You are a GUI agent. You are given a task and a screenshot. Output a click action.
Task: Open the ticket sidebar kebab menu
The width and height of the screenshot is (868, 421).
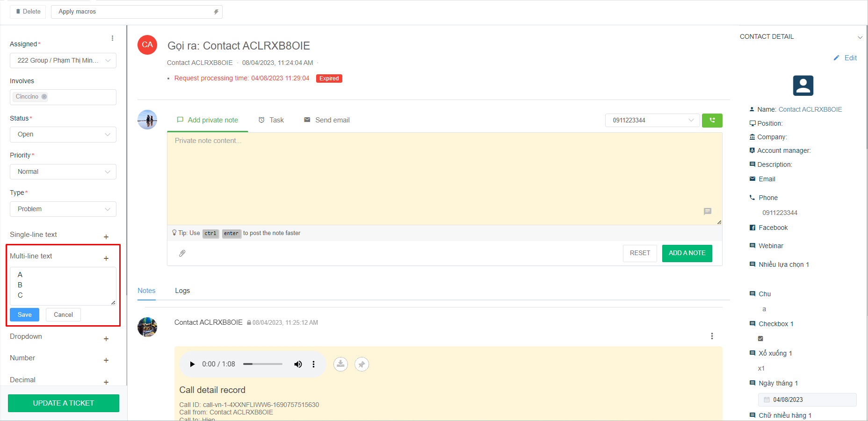(112, 38)
